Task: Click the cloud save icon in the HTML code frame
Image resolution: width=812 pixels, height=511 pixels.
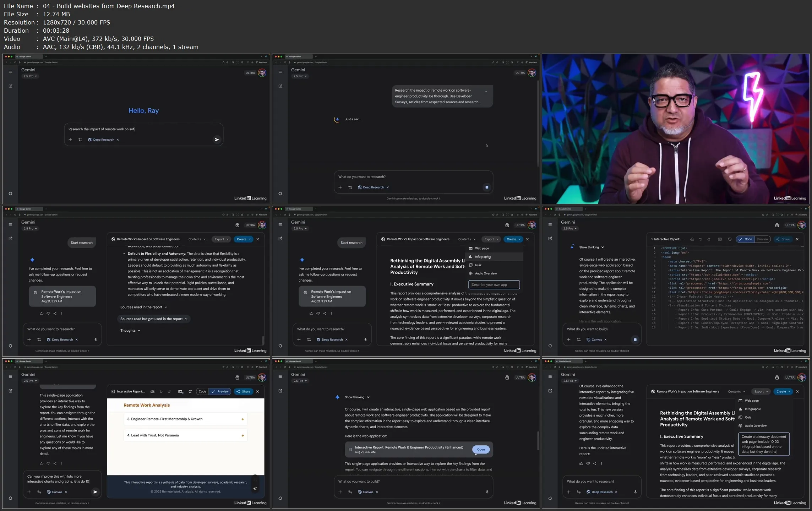Action: tap(692, 239)
